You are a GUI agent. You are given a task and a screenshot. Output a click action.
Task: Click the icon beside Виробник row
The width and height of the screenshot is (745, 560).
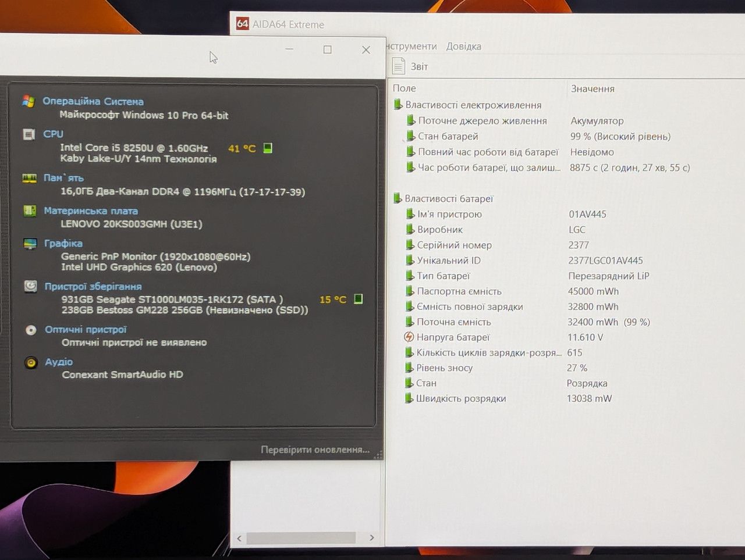[410, 229]
